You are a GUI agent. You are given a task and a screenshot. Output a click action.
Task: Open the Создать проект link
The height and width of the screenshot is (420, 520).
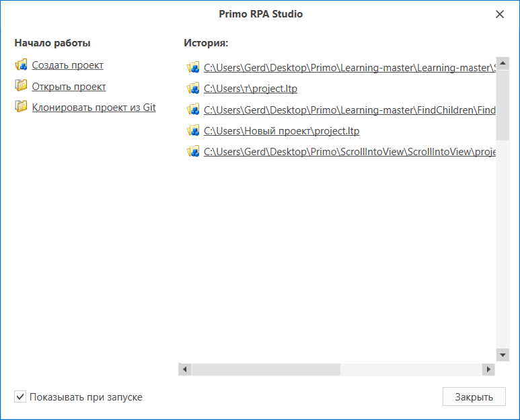coord(68,65)
